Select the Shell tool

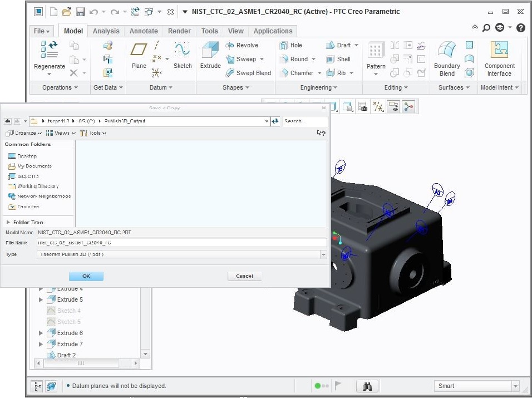[338, 59]
